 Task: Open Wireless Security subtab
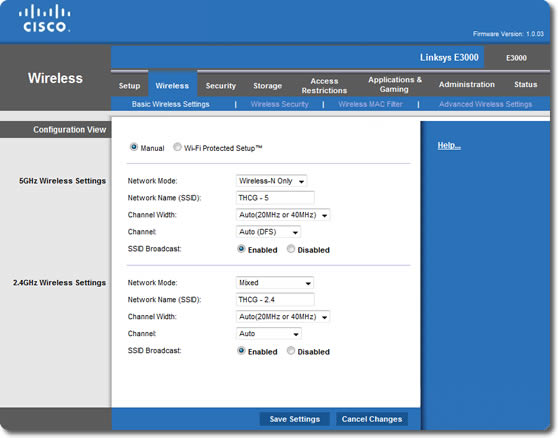pos(279,104)
